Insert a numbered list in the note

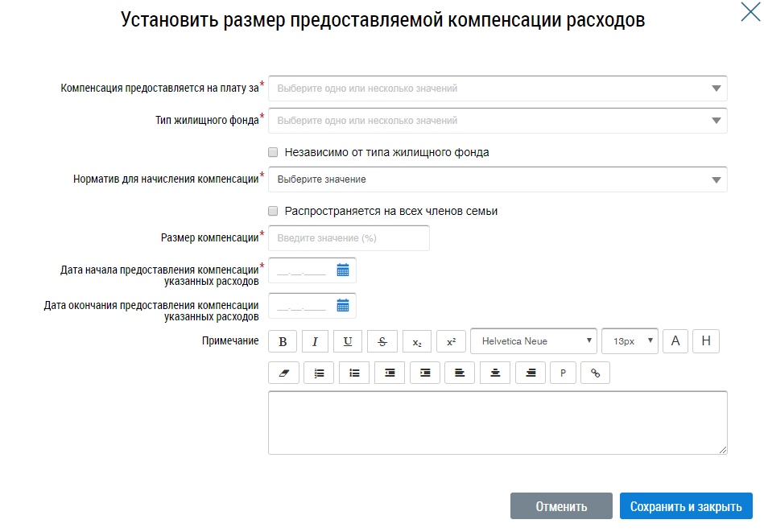pyautogui.click(x=319, y=373)
